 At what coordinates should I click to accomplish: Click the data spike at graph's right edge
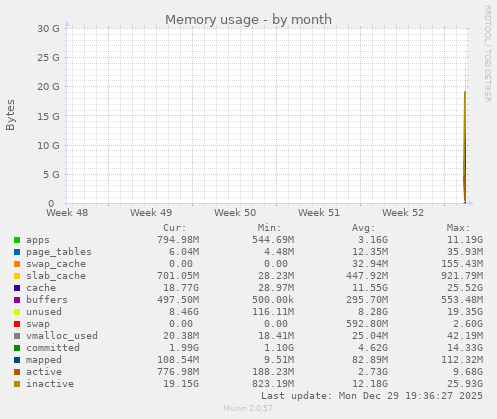(x=465, y=147)
